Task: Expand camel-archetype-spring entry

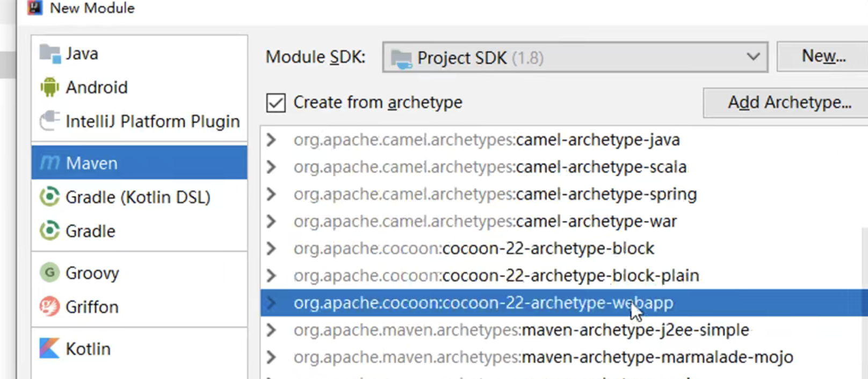Action: (272, 194)
